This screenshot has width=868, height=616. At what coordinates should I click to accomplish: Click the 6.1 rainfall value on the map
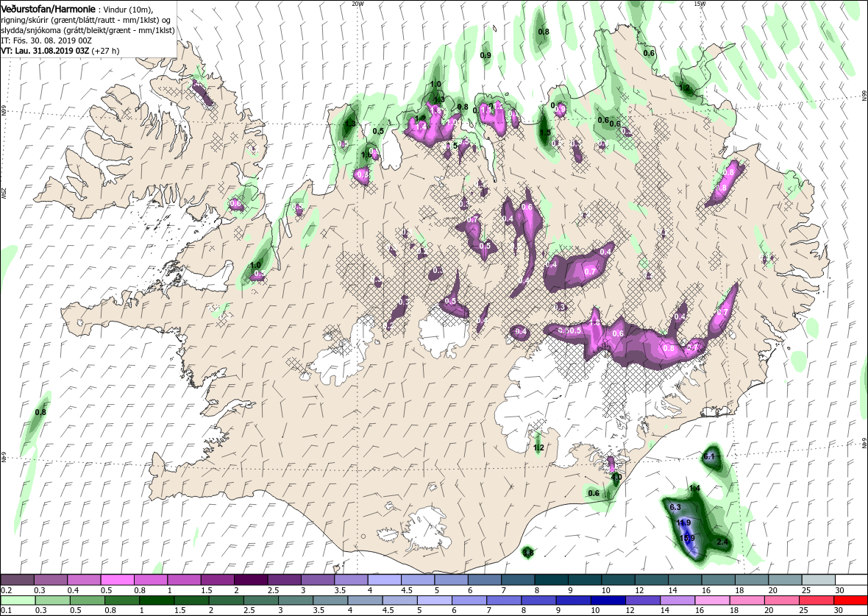point(710,456)
